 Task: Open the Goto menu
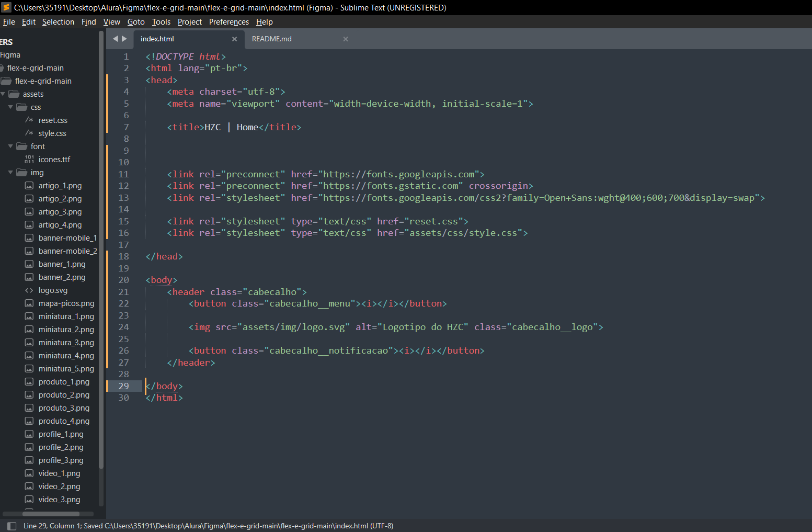[x=136, y=22]
